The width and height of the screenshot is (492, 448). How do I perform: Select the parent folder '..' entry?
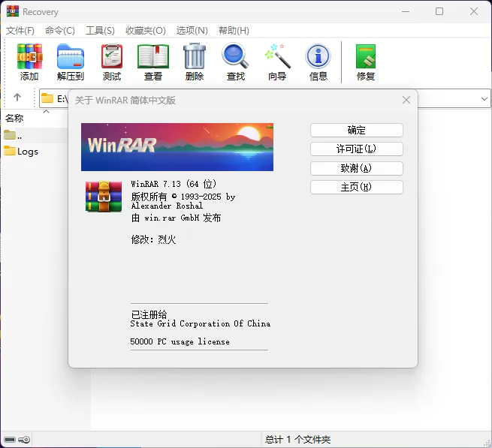[14, 135]
